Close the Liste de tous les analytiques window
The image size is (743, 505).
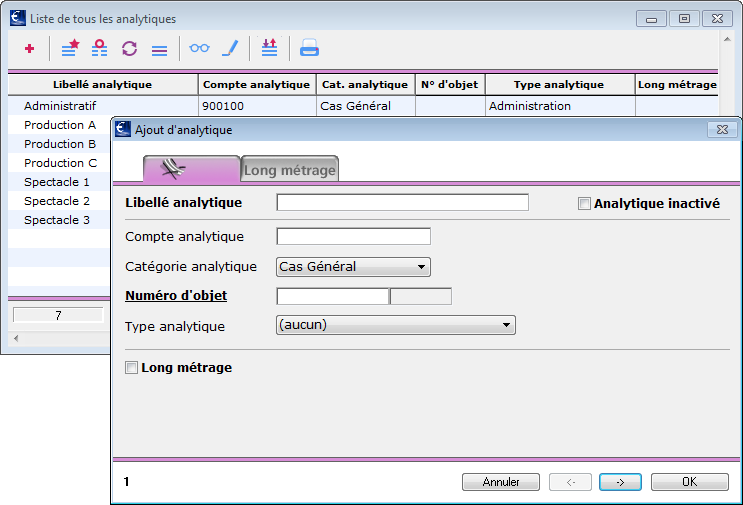click(717, 19)
